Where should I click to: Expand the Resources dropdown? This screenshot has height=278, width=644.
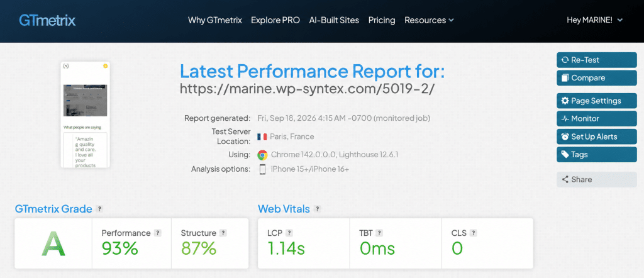pyautogui.click(x=429, y=20)
